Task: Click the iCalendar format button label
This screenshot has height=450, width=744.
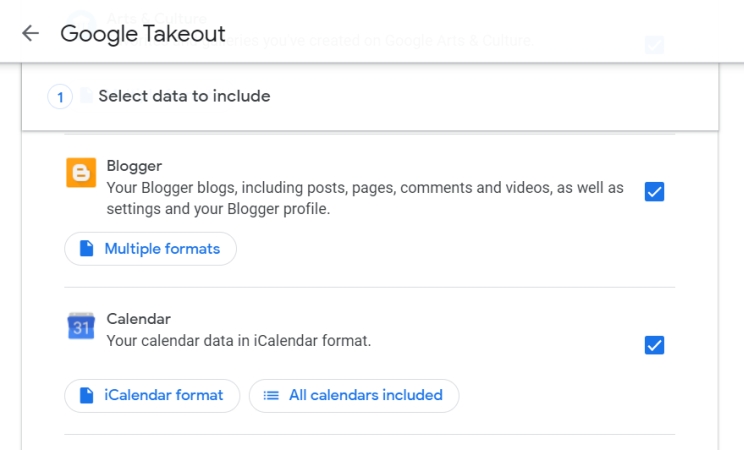Action: (163, 395)
